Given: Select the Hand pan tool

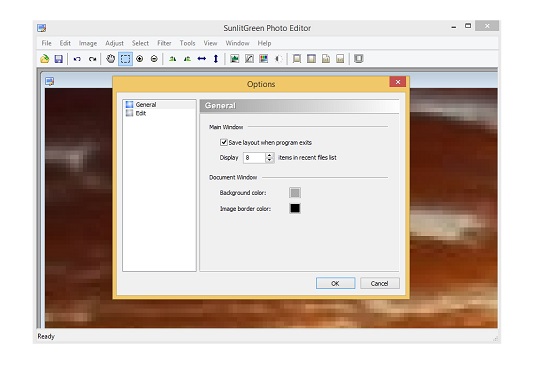Looking at the screenshot, I should click(x=110, y=59).
